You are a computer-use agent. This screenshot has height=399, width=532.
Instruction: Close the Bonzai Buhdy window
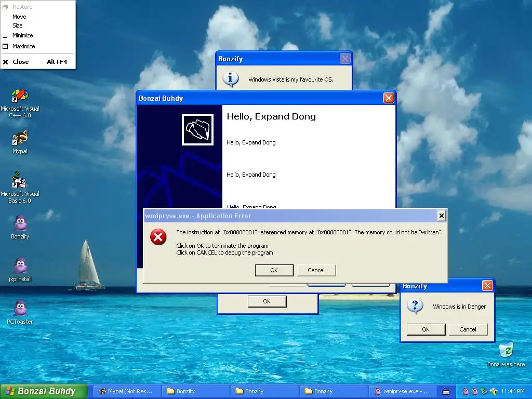(389, 98)
